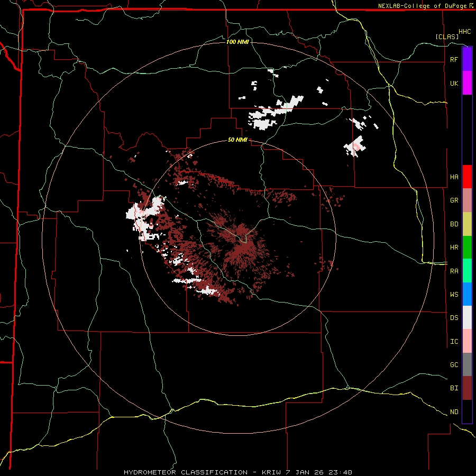Click the RA legend label
This screenshot has height=476, width=476.
[x=454, y=271]
